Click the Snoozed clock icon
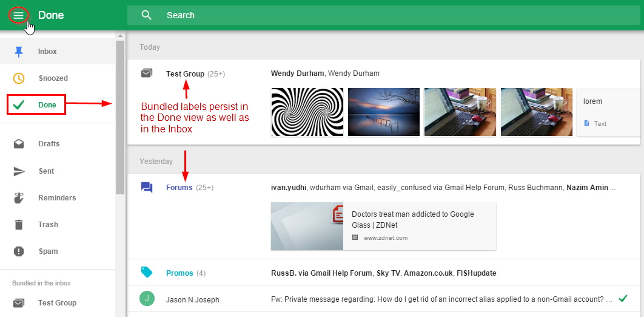Image resolution: width=644 pixels, height=317 pixels. coord(19,78)
